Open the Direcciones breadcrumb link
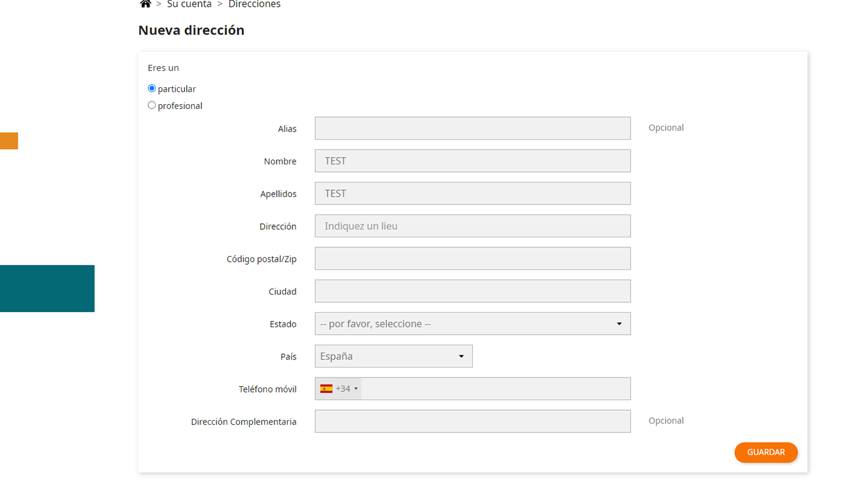Screen dimensions: 868x491 coord(254,4)
